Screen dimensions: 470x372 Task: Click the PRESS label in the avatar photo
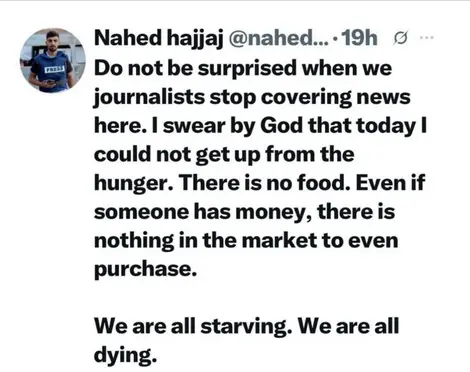[x=54, y=70]
